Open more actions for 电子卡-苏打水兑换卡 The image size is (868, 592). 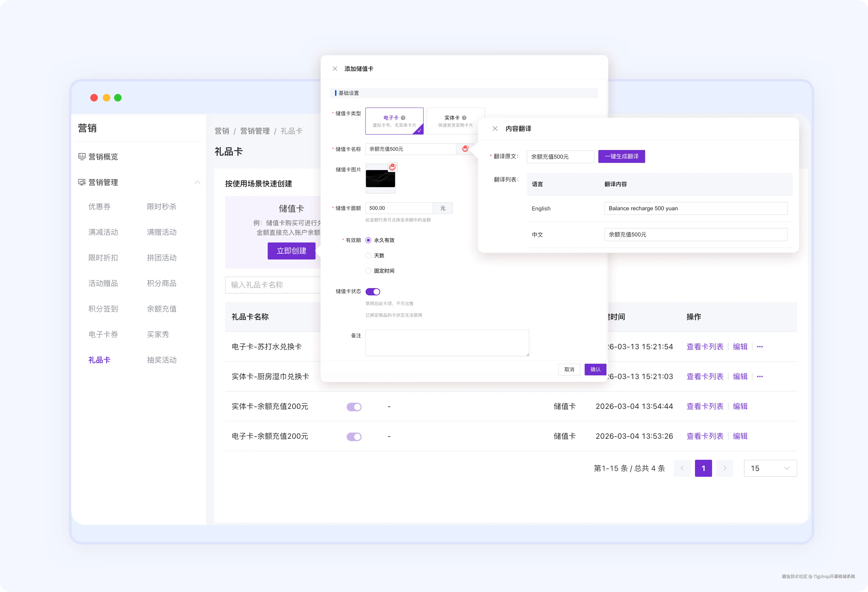[760, 347]
